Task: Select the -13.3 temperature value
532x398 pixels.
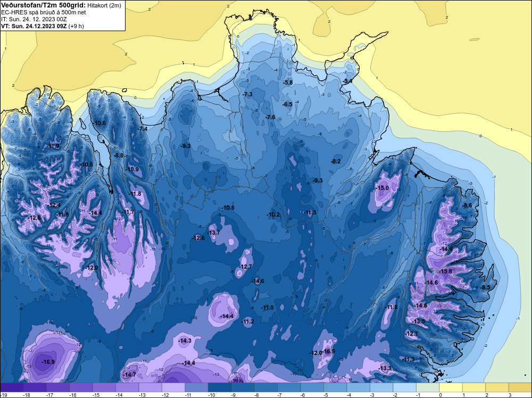Action: (385, 369)
